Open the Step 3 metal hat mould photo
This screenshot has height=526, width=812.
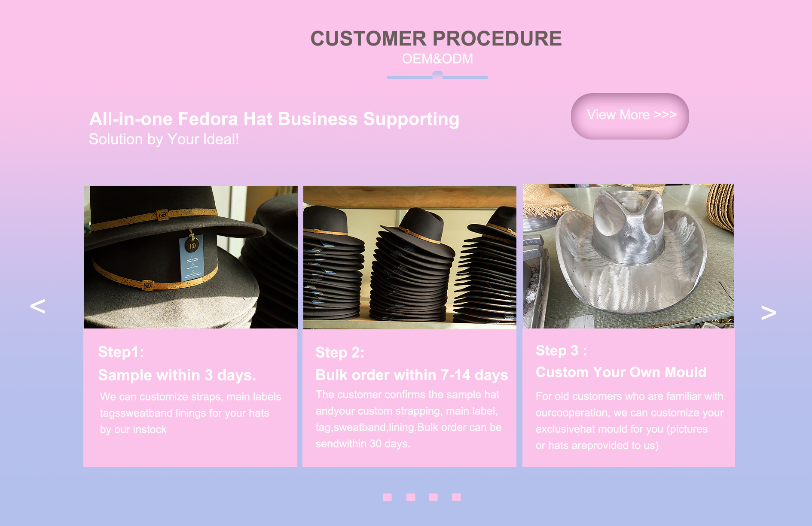[629, 256]
